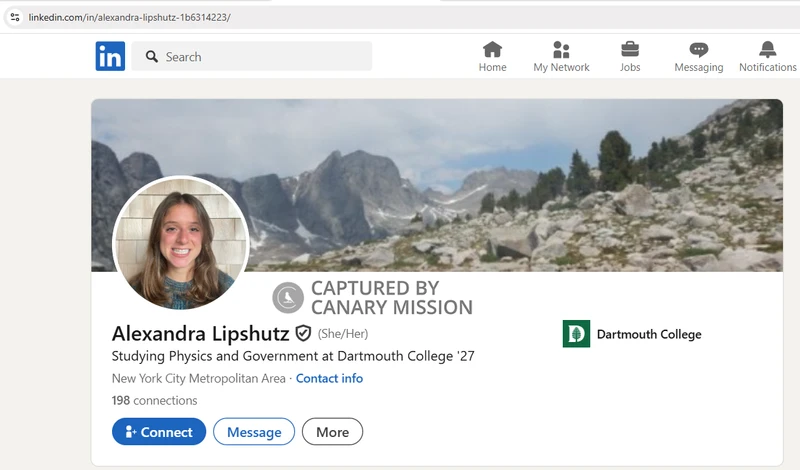
Task: Click the browser address bar URL
Action: point(130,17)
